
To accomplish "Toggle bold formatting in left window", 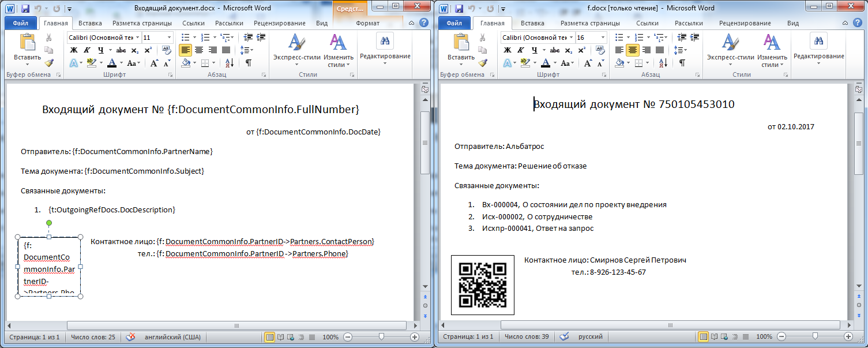I will click(x=74, y=50).
